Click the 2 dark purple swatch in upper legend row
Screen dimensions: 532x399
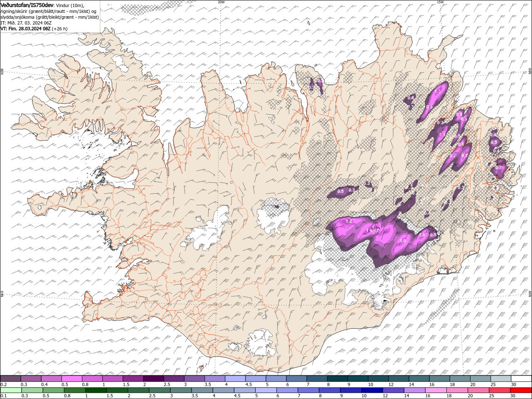coord(153,379)
